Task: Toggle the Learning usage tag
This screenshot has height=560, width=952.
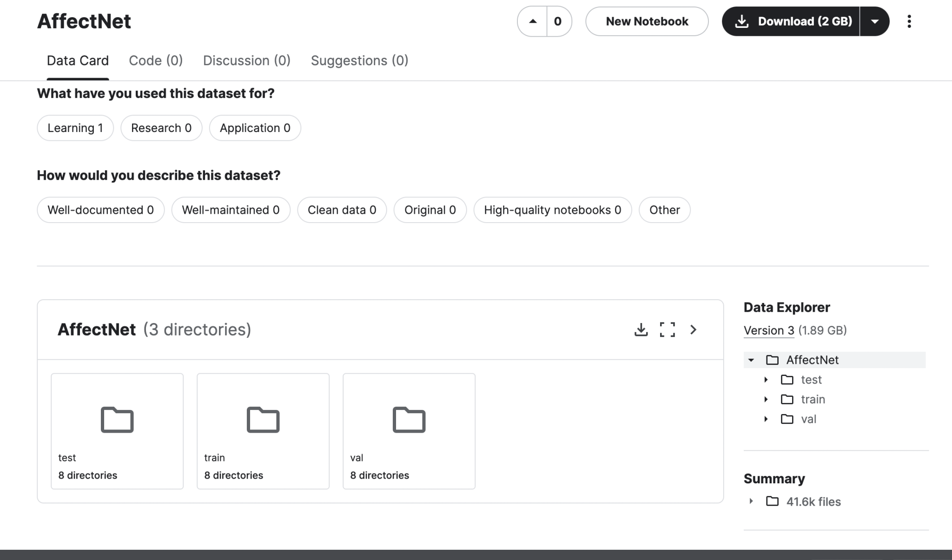Action: (x=75, y=128)
